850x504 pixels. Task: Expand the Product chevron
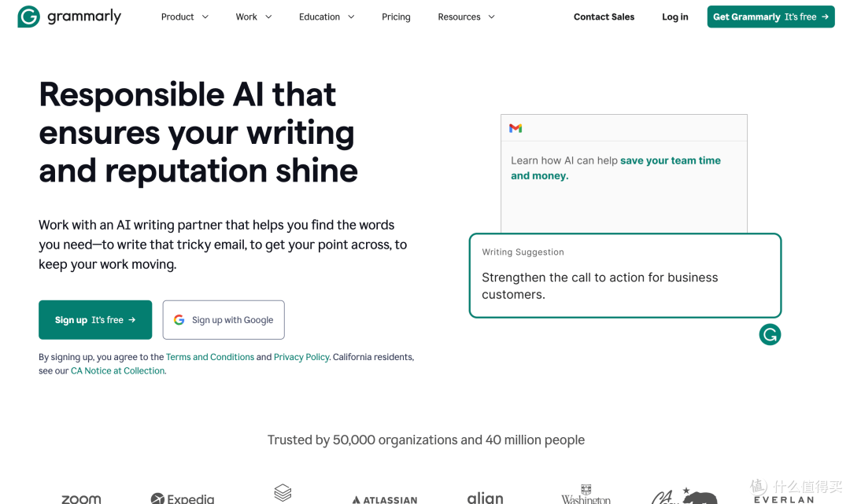pos(205,17)
